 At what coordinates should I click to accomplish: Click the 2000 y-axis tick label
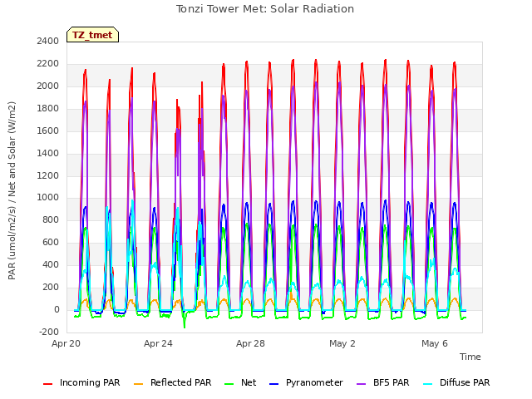tap(48, 86)
